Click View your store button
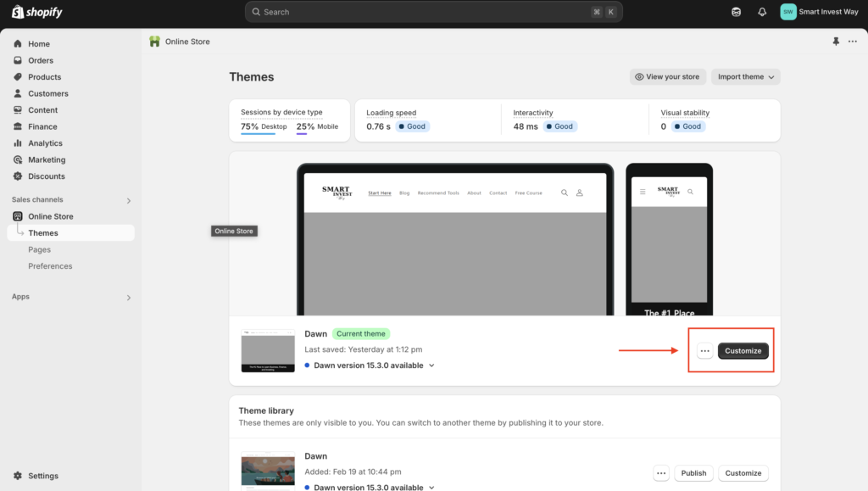 tap(668, 77)
